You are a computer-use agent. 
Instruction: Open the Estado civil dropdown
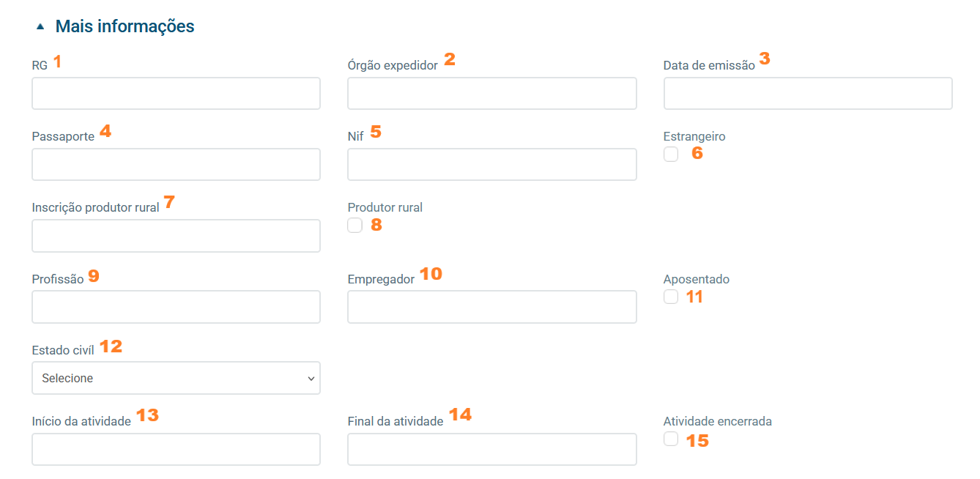click(x=176, y=378)
